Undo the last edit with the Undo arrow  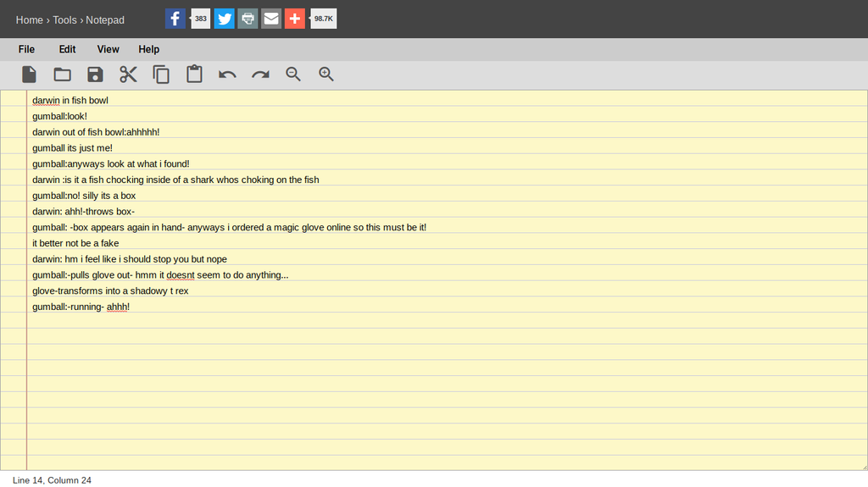(x=227, y=75)
